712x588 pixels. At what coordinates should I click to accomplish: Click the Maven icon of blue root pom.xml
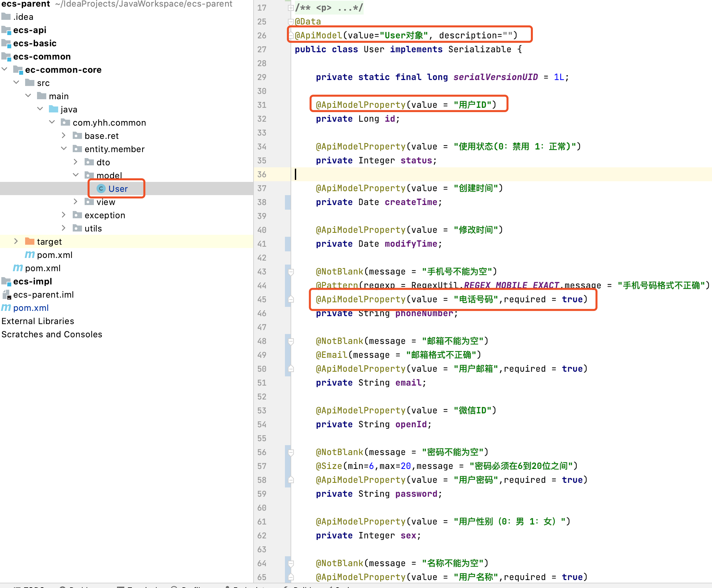(x=6, y=308)
